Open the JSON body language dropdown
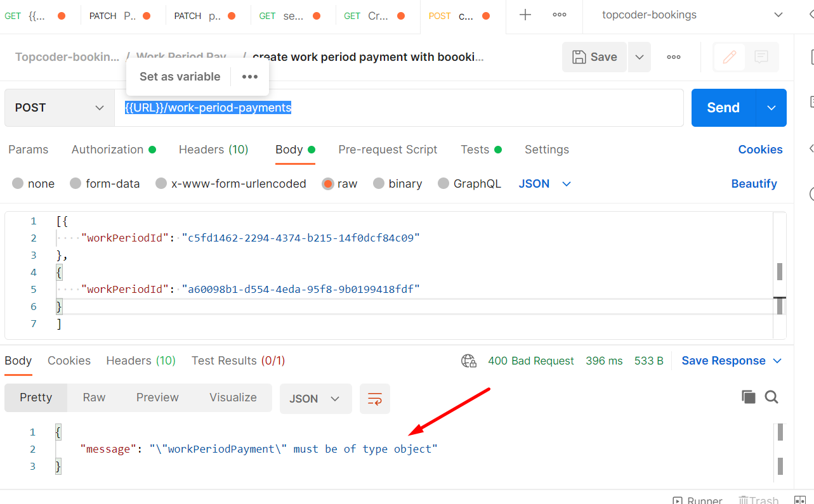The height and width of the screenshot is (504, 814). click(544, 183)
